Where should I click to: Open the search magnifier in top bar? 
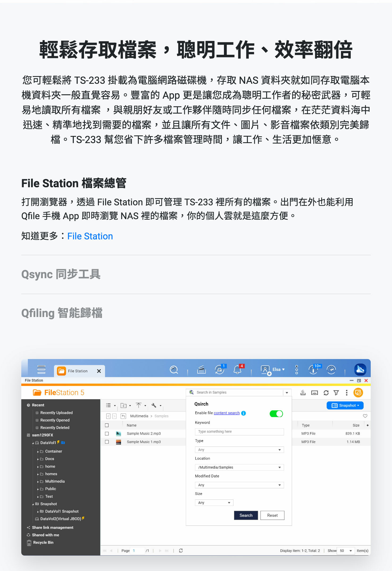[174, 370]
